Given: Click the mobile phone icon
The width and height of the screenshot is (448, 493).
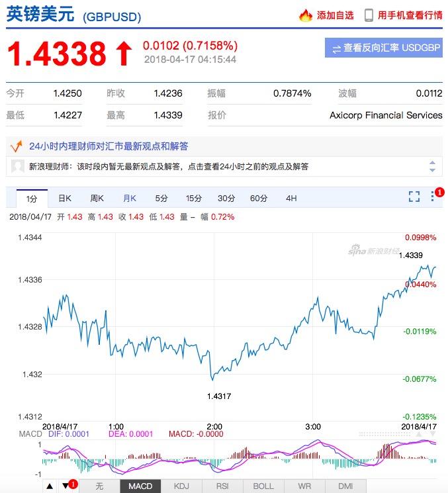Looking at the screenshot, I should (369, 15).
